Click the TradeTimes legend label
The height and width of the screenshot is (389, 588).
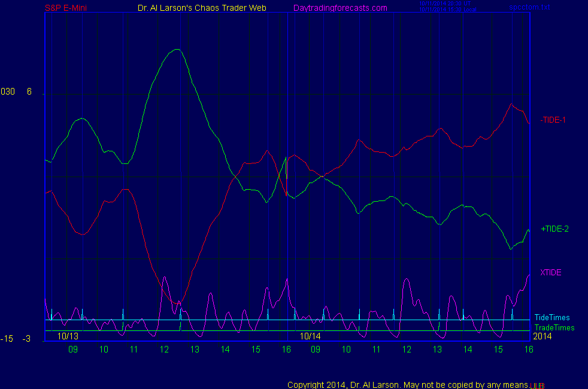[554, 327]
